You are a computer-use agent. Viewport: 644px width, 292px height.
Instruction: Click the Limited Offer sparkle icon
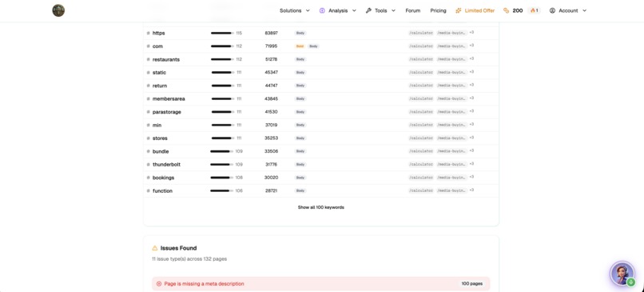click(x=459, y=10)
